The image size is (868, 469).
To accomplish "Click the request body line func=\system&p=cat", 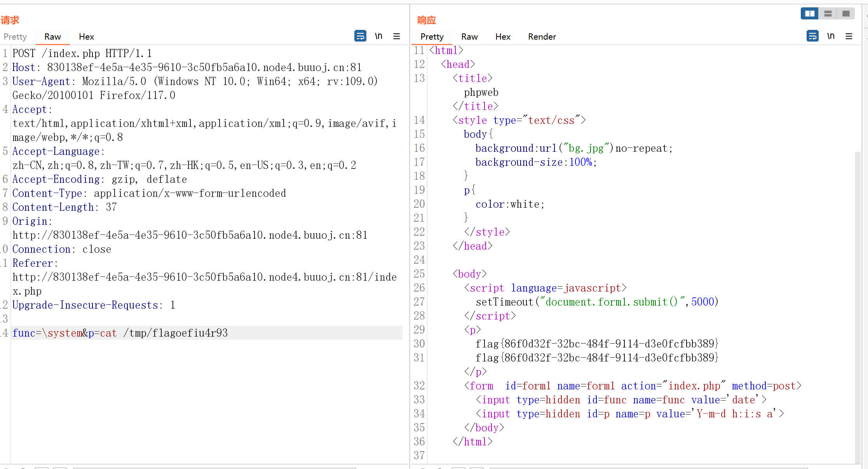I will point(120,333).
